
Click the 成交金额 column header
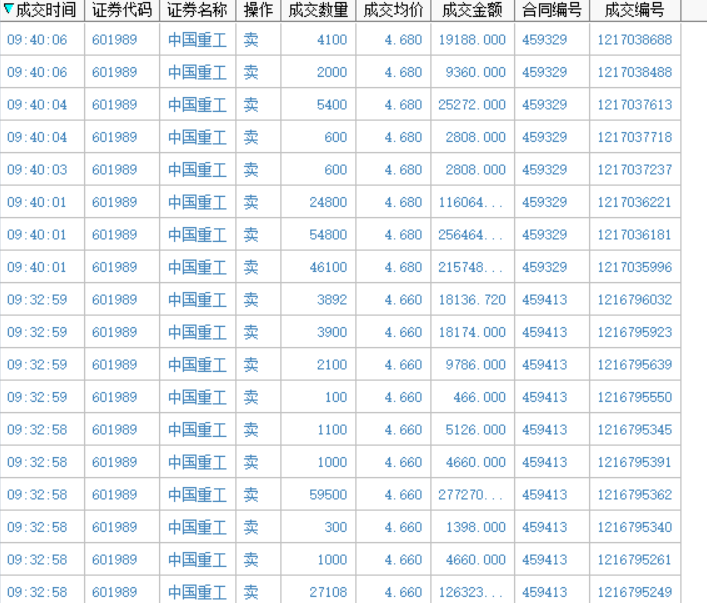[x=472, y=10]
